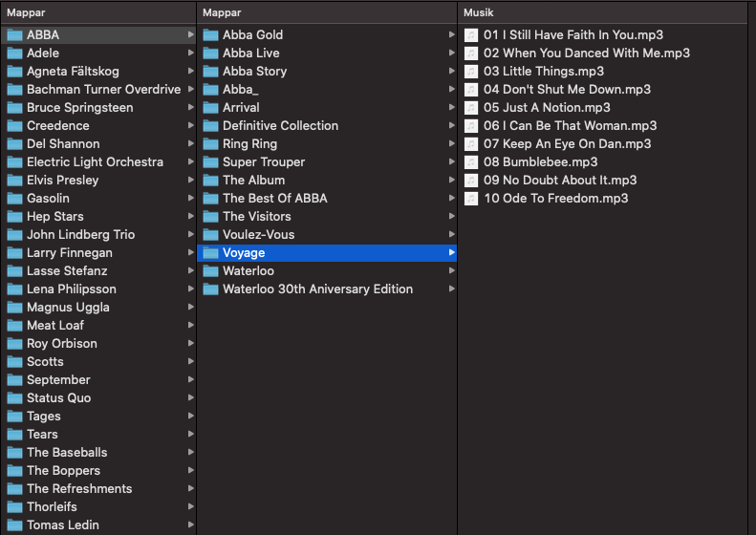Expand the Definitive Collection folder arrow

(452, 125)
